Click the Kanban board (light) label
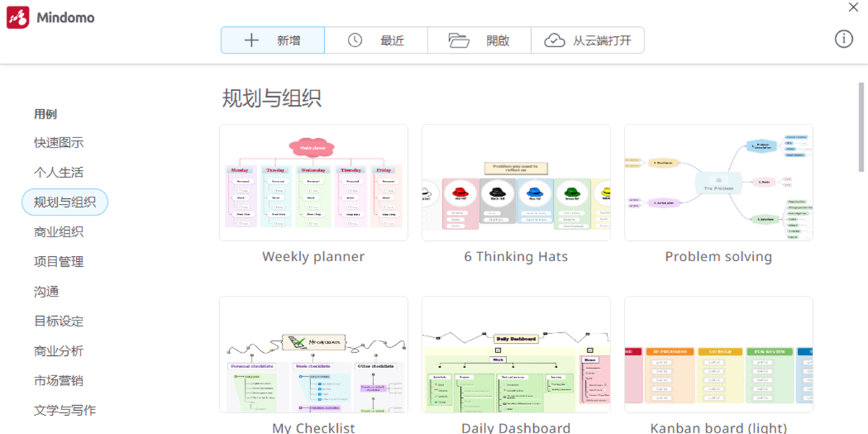The height and width of the screenshot is (434, 868). [x=718, y=427]
